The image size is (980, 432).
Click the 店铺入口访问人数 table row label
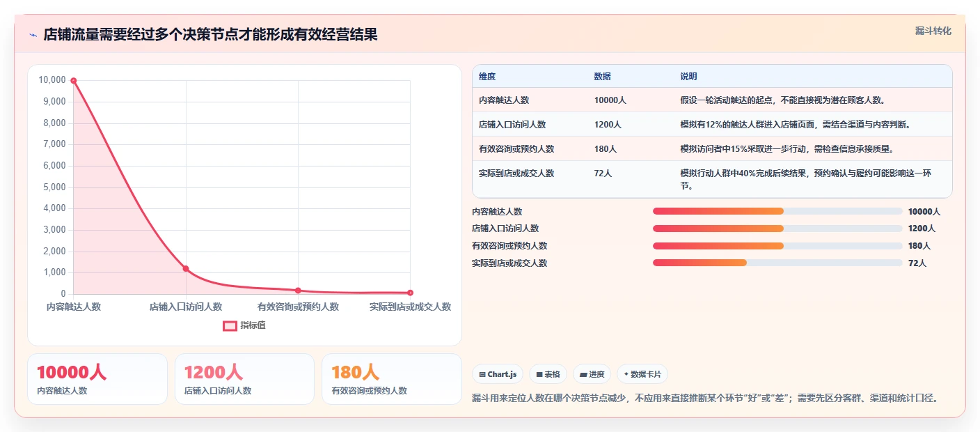click(x=512, y=125)
